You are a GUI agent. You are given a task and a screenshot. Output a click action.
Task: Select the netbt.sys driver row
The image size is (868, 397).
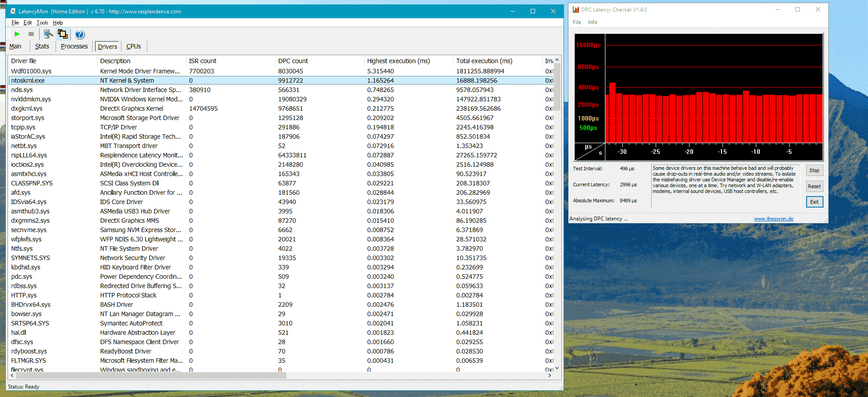point(281,146)
